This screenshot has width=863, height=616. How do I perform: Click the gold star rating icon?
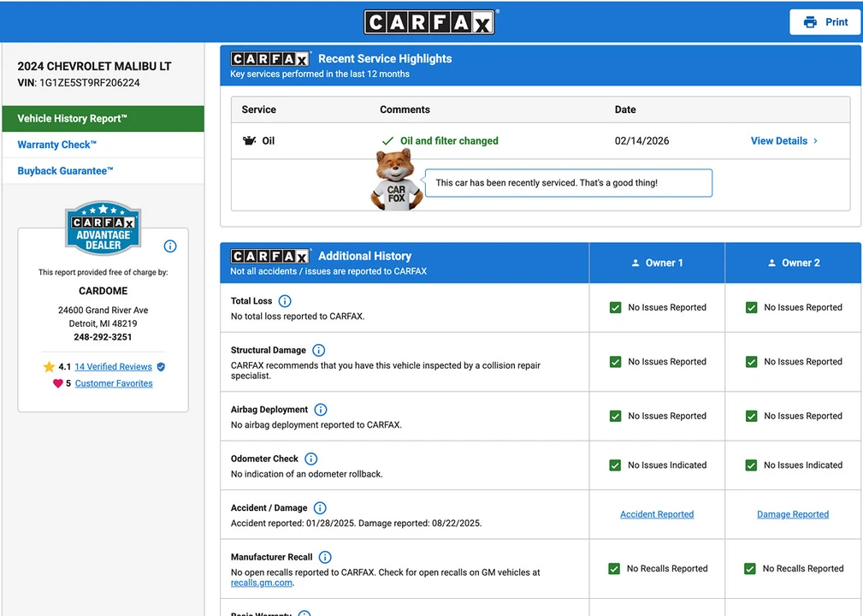click(x=49, y=367)
